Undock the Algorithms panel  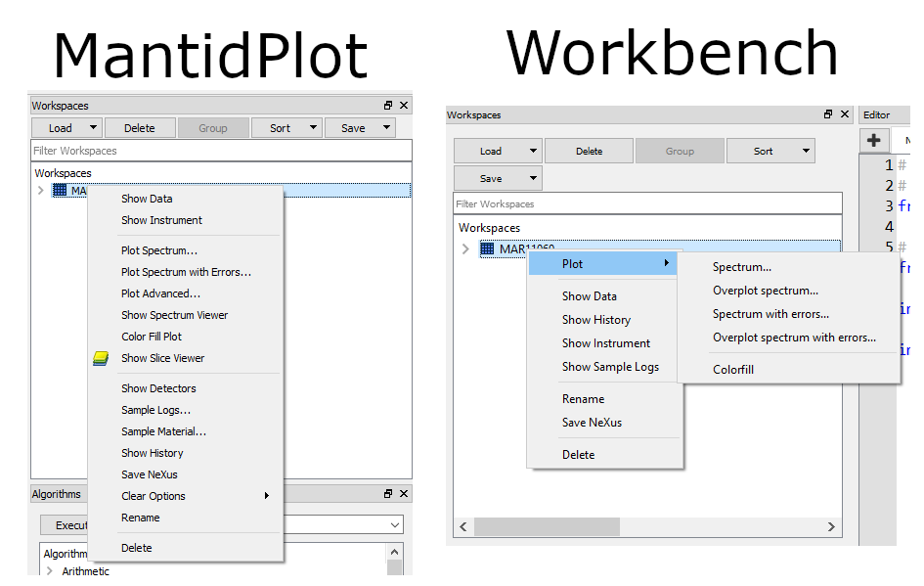tap(388, 494)
